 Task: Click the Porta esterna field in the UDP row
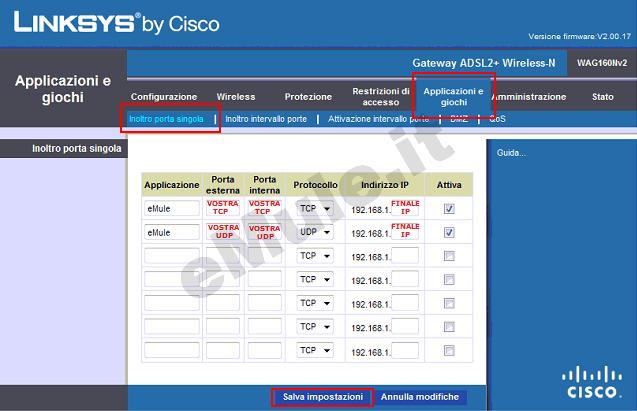(223, 231)
